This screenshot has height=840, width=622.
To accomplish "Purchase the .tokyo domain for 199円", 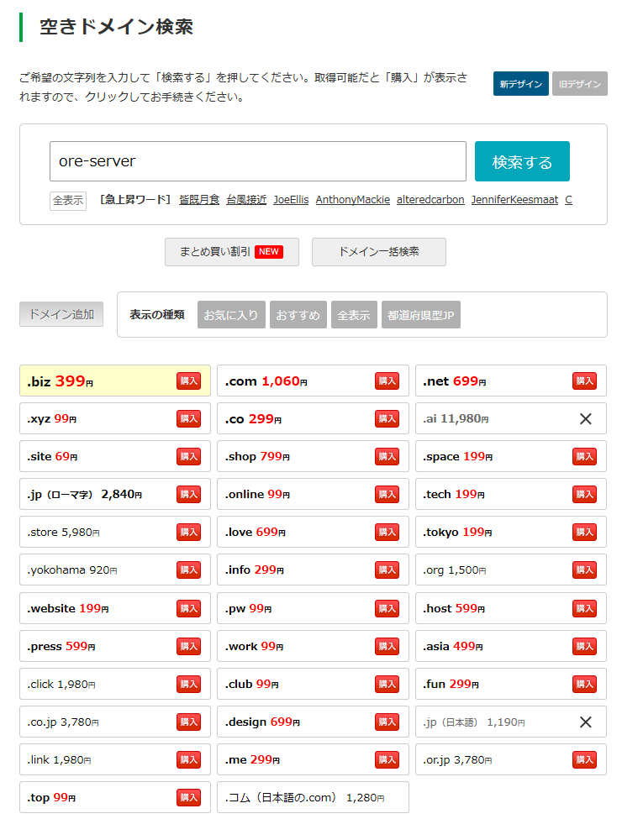I will coord(584,532).
